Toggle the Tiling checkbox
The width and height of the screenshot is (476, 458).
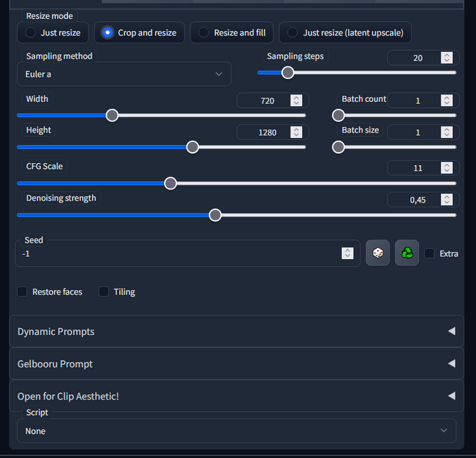104,292
